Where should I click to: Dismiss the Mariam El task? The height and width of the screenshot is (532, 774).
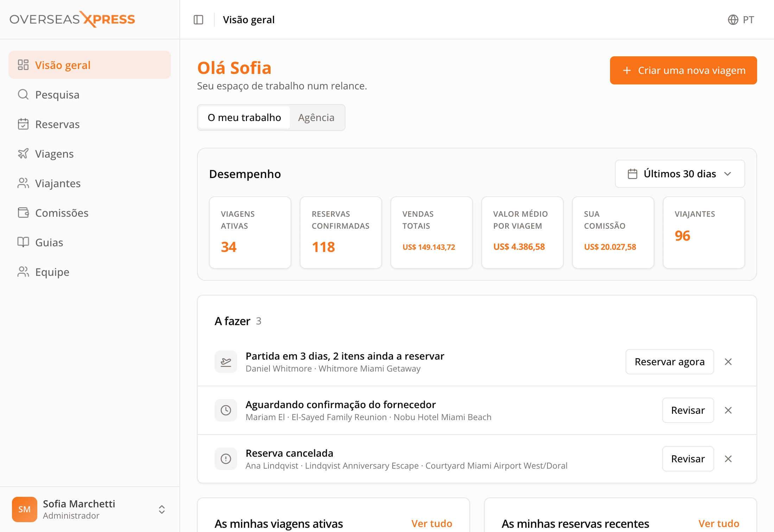pos(728,410)
